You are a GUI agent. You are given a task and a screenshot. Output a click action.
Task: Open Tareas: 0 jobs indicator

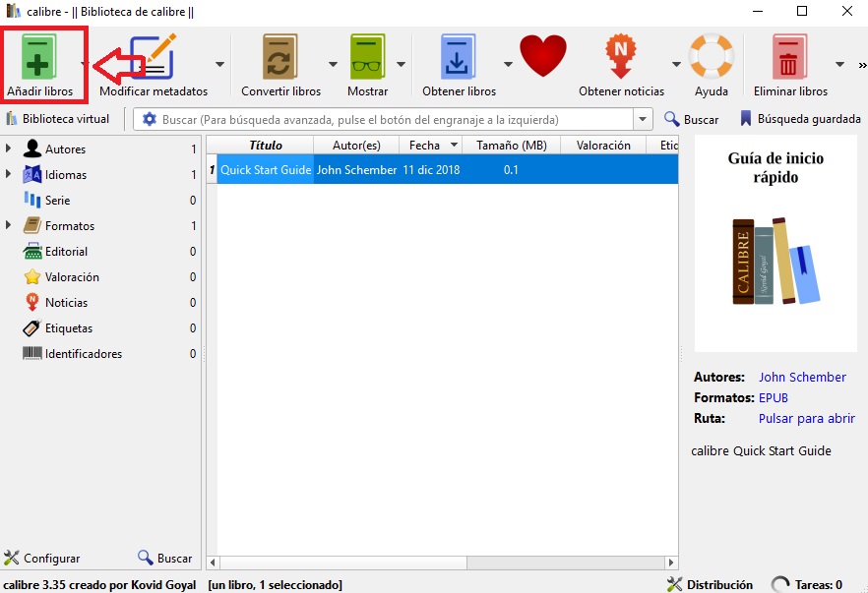coord(807,585)
